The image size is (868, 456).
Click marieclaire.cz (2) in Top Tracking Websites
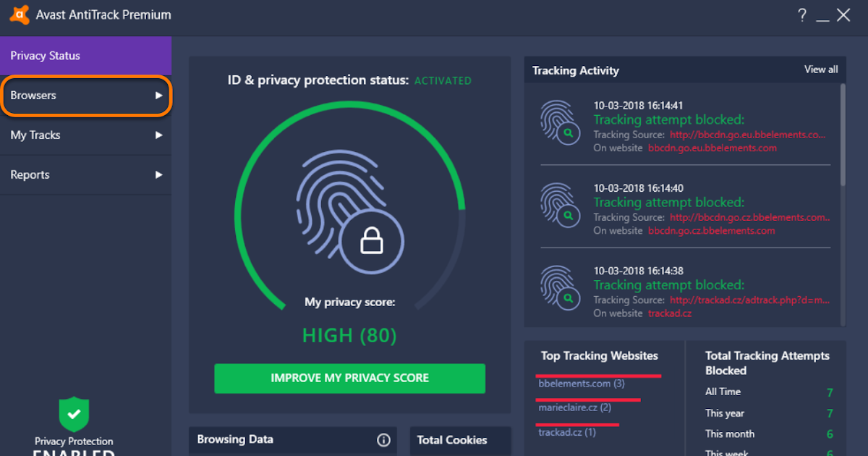(x=575, y=408)
